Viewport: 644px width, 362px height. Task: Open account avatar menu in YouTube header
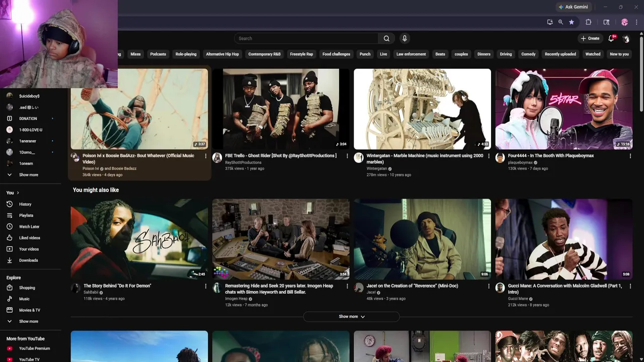coord(626,38)
